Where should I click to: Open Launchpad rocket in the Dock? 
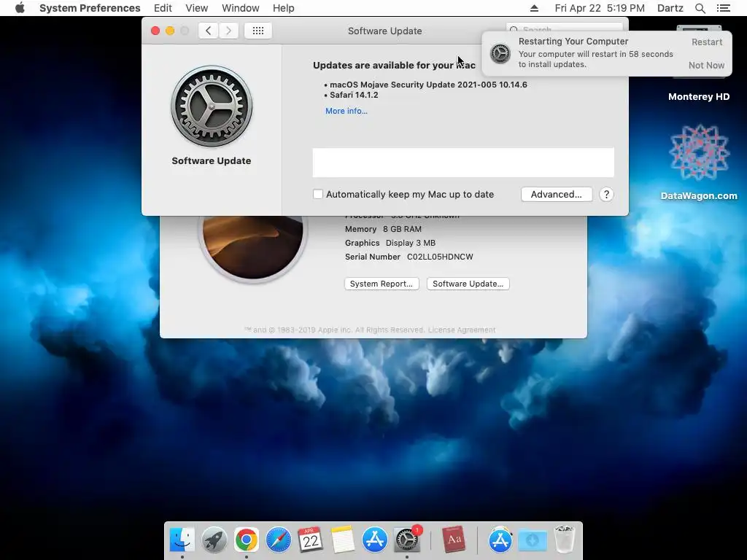pos(214,540)
